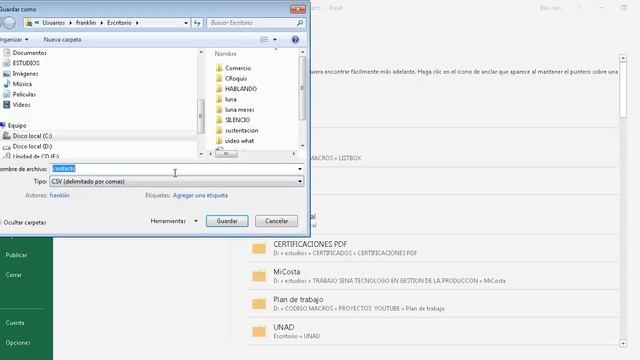
Task: Change view with the view options icon
Action: 264,40
